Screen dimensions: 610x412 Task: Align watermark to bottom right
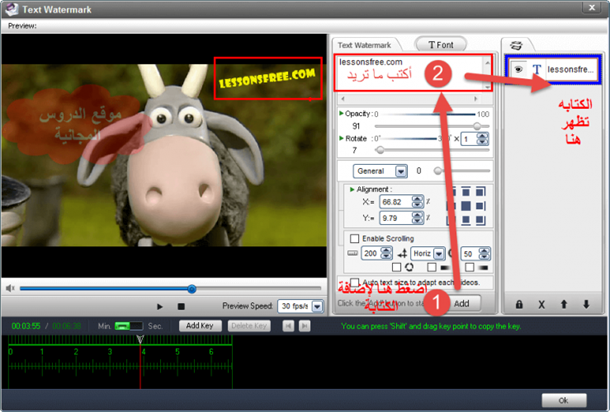481,220
